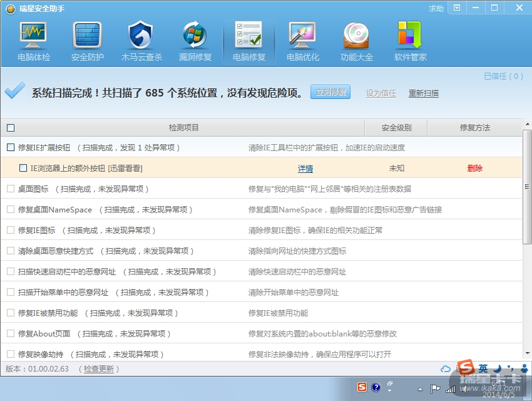Viewport: 532px width, 401px height.
Task: Open 木马云查杀 trojan scan
Action: tap(141, 41)
